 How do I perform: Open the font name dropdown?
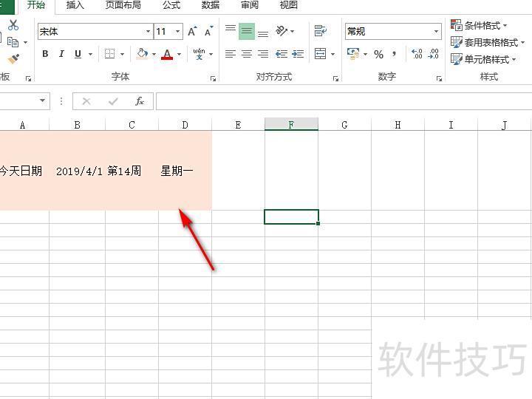[x=149, y=32]
